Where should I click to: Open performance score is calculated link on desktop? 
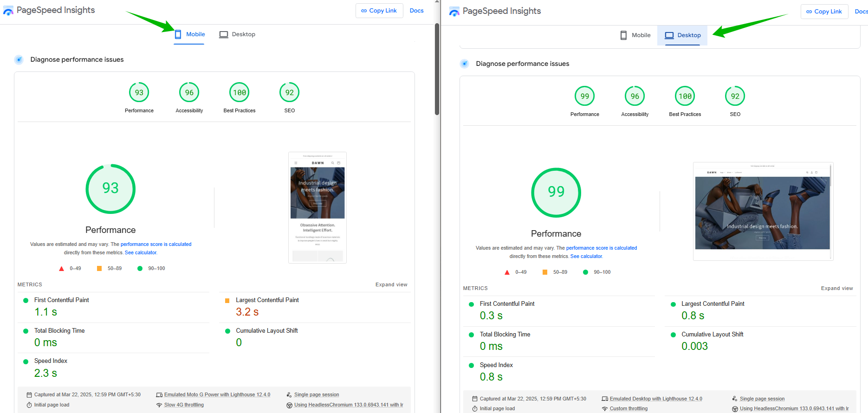coord(602,248)
